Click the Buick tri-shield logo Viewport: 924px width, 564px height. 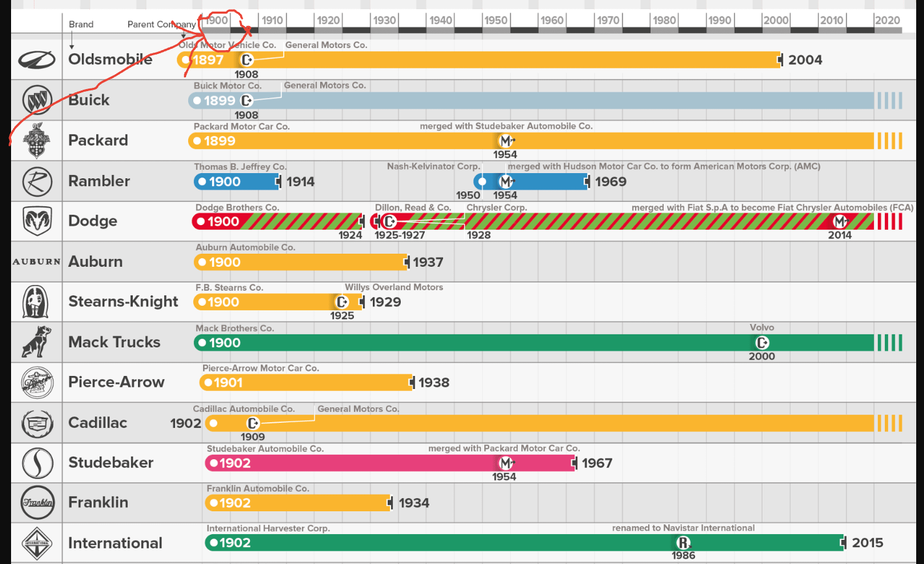37,100
